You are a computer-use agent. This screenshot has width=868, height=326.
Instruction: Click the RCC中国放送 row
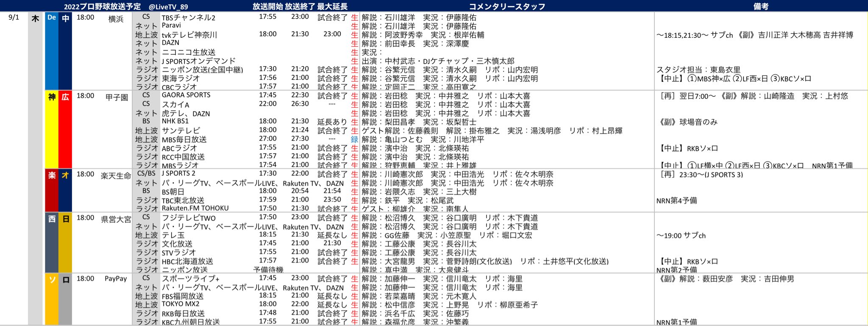point(183,157)
